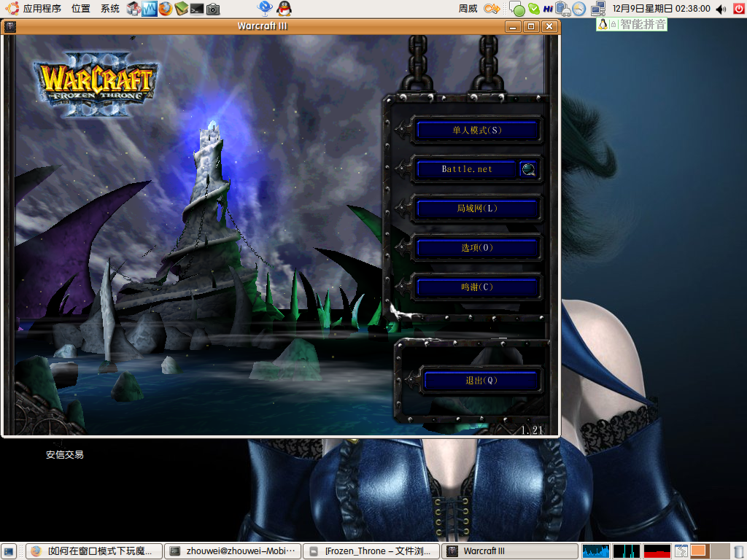747x560 pixels.
Task: Start 单人模式(S) single player mode
Action: [x=477, y=130]
